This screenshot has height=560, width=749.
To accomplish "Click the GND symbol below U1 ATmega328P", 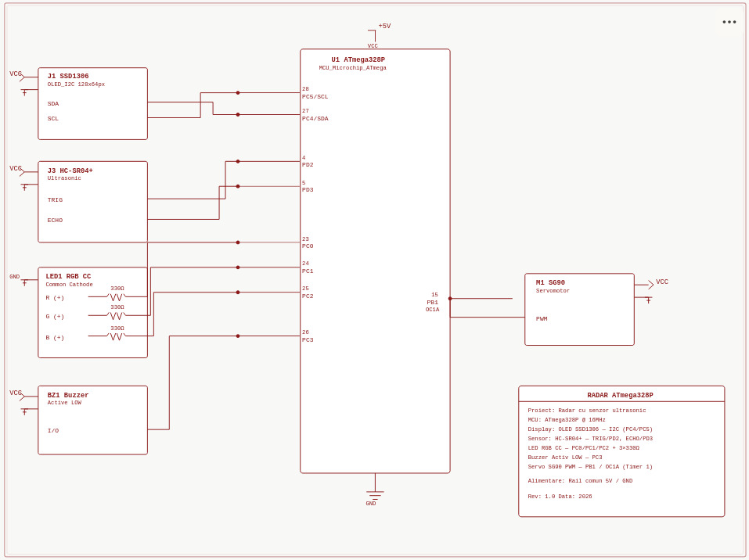I will pyautogui.click(x=374, y=496).
